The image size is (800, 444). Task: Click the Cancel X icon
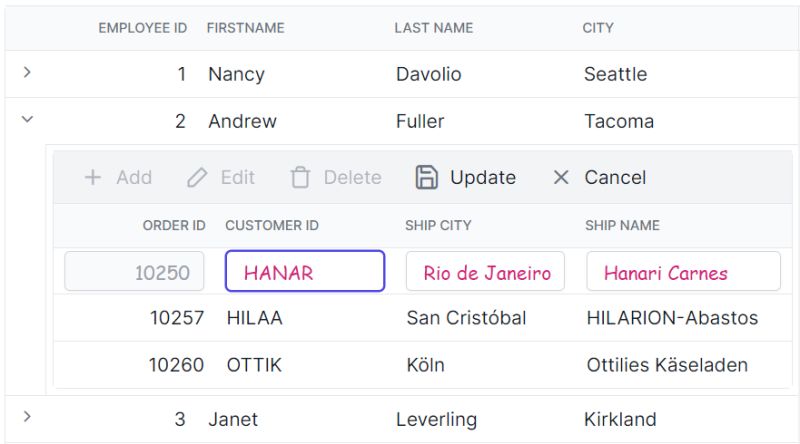point(561,177)
